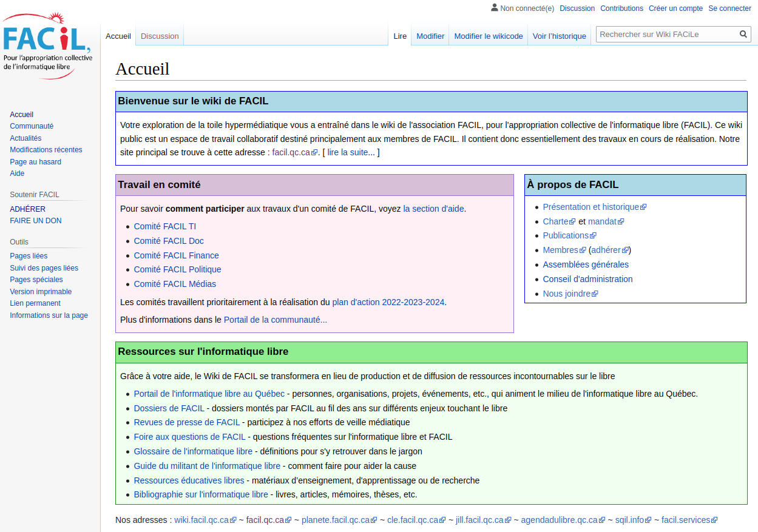Viewport: 758px width, 532px height.
Task: Open Page au hasard
Action: (35, 162)
